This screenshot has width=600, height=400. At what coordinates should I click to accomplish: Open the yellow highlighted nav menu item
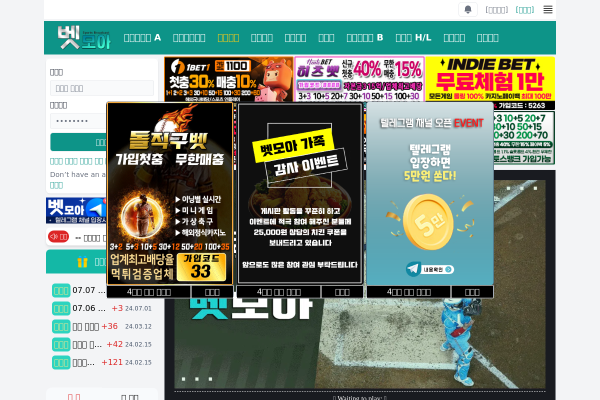point(228,38)
